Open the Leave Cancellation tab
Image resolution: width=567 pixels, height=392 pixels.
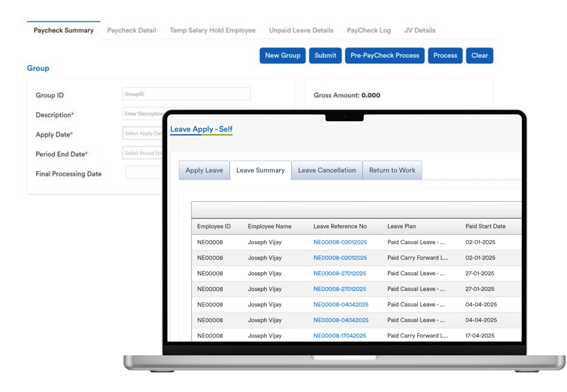[327, 170]
